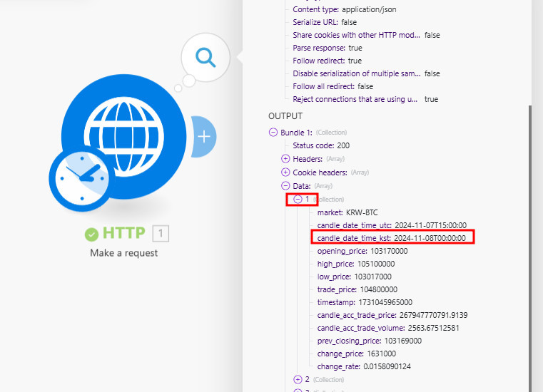Expand the Cookie headers array

click(285, 172)
